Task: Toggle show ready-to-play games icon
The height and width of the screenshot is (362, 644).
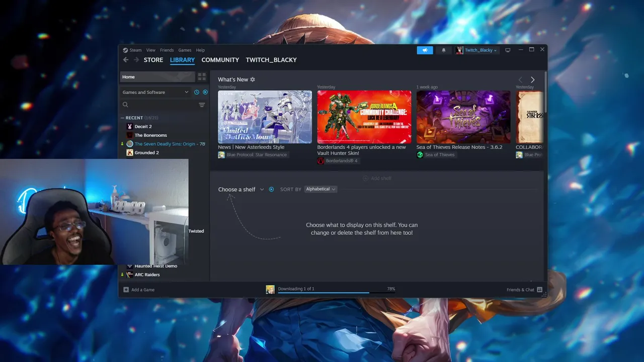Action: coord(205,92)
